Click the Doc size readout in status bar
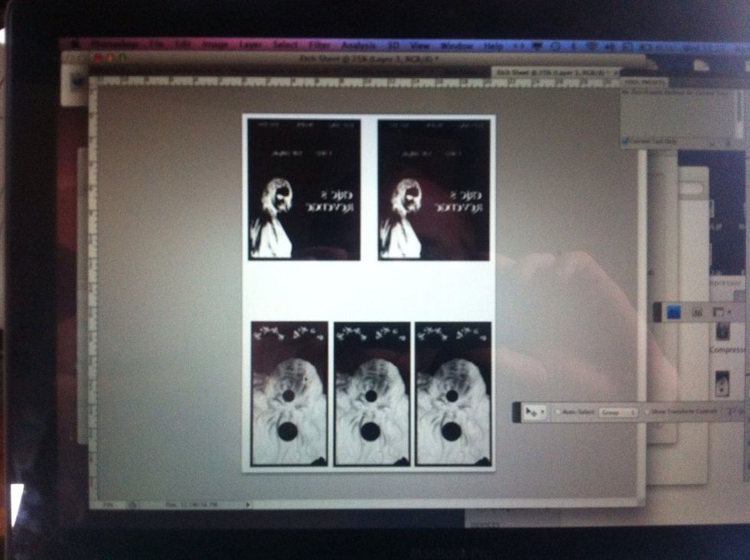The height and width of the screenshot is (560, 750). [192, 504]
